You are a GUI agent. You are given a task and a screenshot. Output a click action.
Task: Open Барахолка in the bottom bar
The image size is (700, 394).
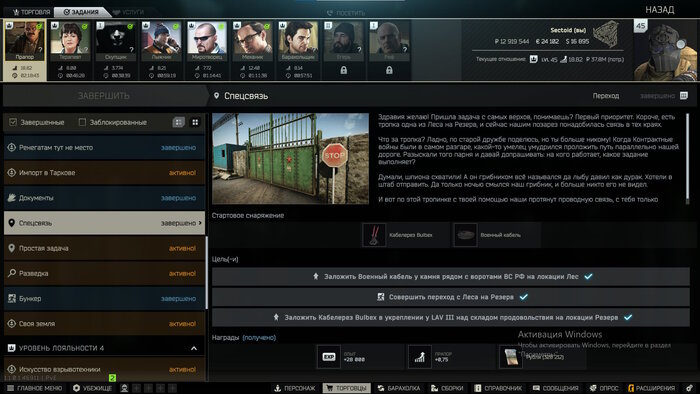click(x=399, y=388)
